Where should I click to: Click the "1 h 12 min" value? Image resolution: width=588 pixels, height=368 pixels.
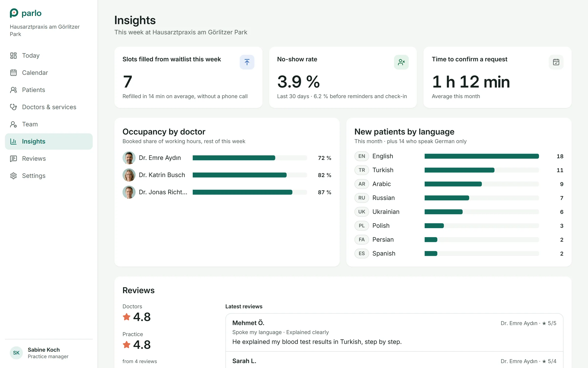tap(471, 82)
